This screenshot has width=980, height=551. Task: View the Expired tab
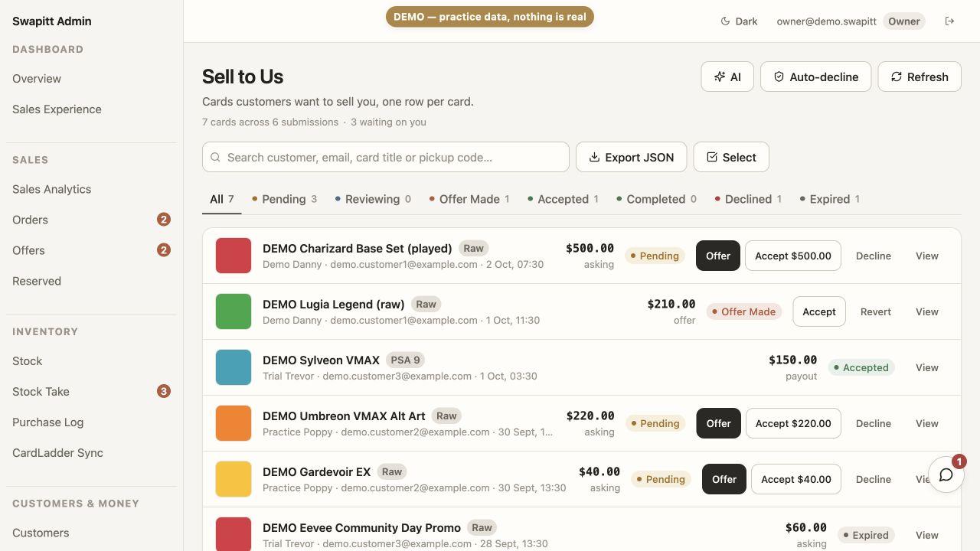coord(830,199)
